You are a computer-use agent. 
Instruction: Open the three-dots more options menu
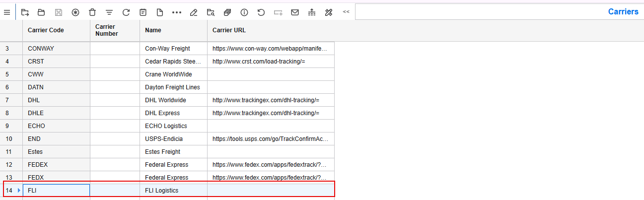tap(177, 12)
